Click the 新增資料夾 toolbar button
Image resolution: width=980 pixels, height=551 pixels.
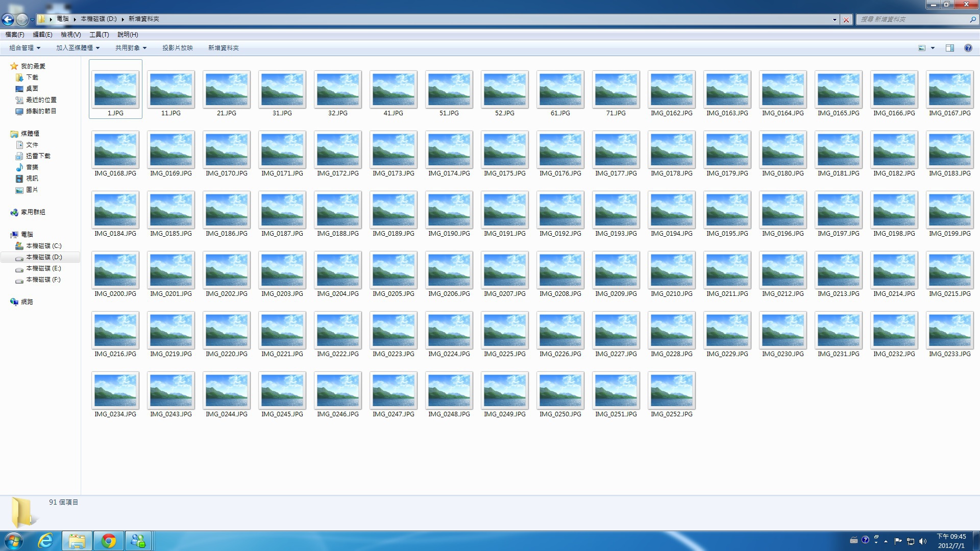click(223, 48)
